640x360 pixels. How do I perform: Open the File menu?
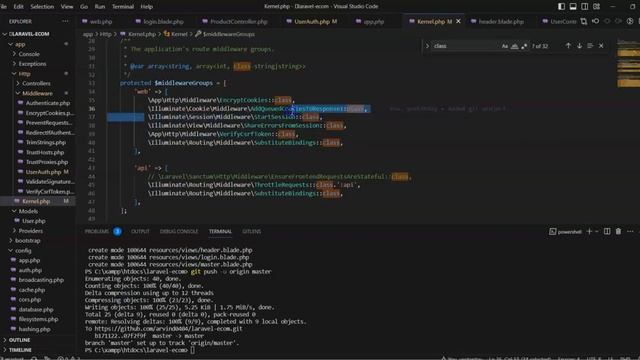click(4, 7)
